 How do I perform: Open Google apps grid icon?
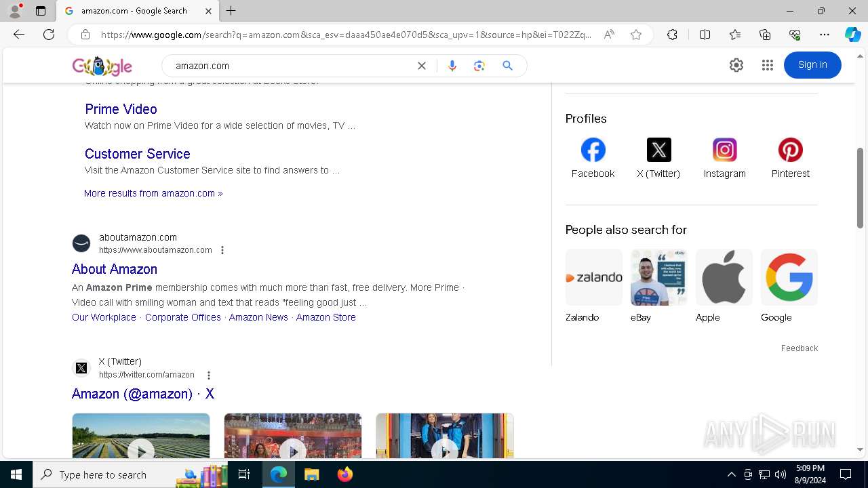(x=768, y=65)
